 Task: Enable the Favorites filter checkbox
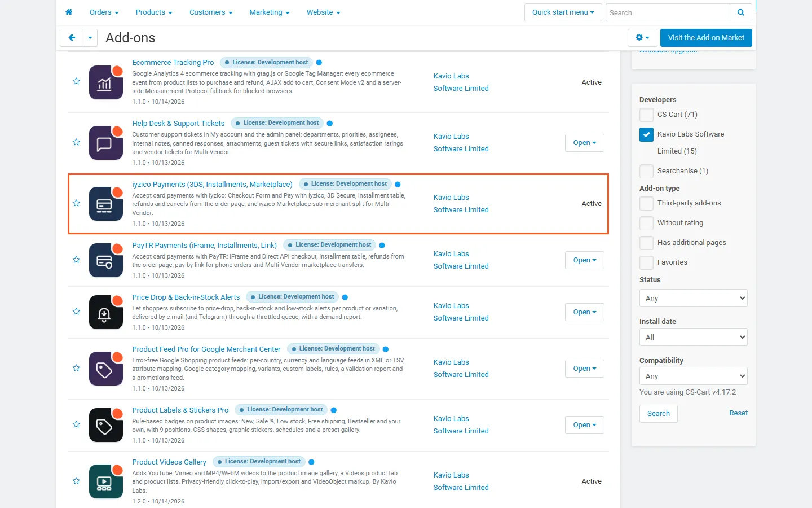pos(646,262)
